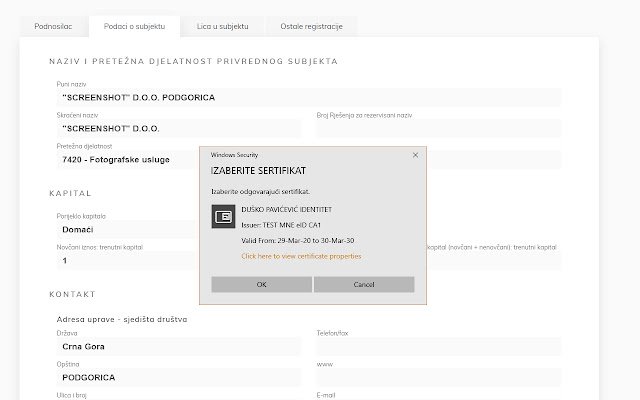Focus the www input field

click(x=439, y=378)
